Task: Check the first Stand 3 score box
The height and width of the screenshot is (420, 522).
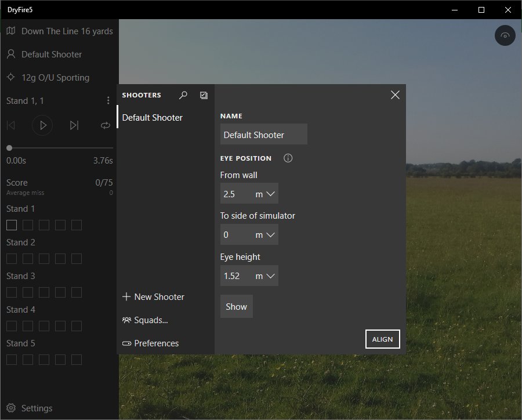Action: [12, 292]
